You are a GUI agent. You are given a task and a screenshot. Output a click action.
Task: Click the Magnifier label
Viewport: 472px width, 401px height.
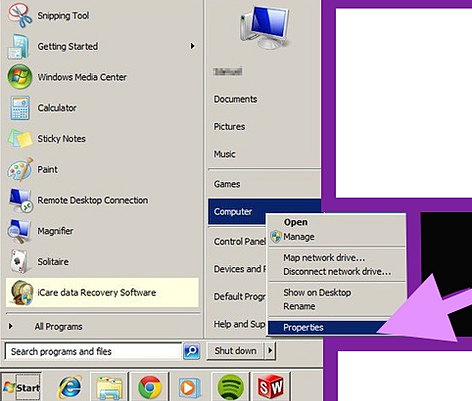[55, 231]
